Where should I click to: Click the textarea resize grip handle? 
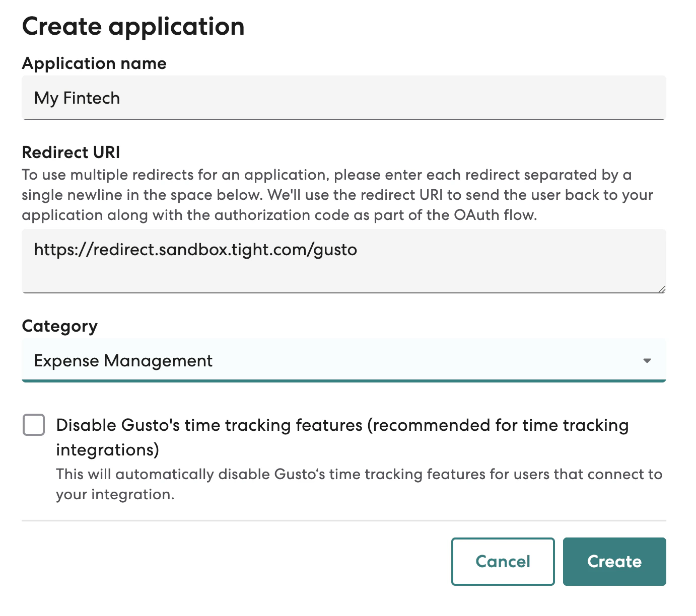tap(661, 288)
